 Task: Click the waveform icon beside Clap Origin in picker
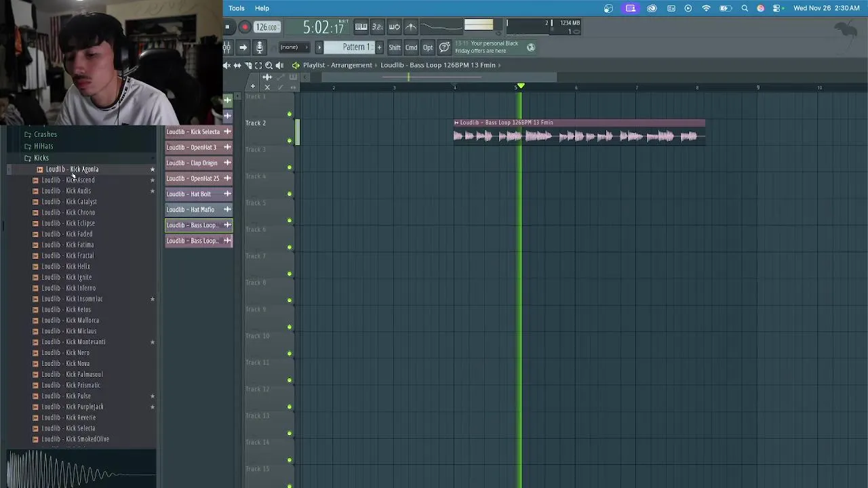point(227,163)
